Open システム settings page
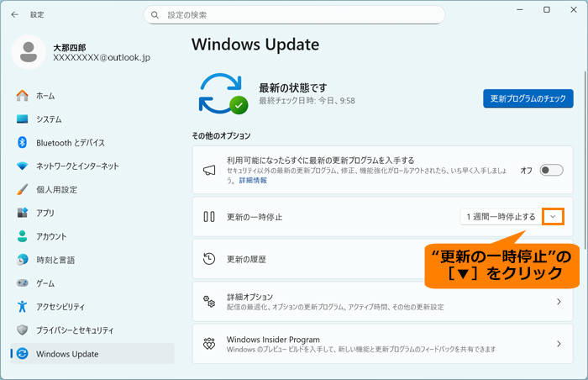Viewport: 588px width, 380px height. coord(92,119)
